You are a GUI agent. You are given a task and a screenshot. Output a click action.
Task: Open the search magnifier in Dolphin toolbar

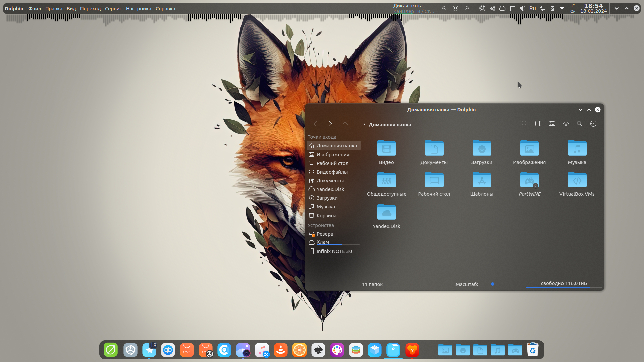click(x=579, y=124)
